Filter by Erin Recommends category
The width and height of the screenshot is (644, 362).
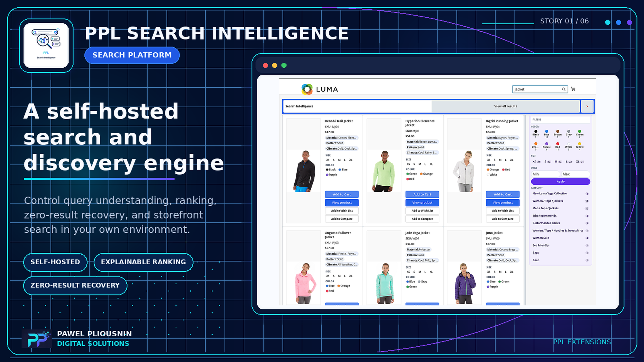(560, 216)
